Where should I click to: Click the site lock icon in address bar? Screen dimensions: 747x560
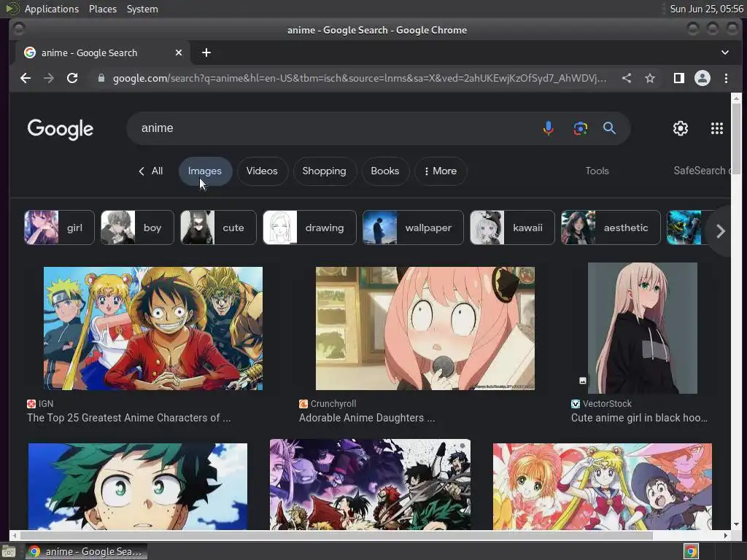coord(101,78)
